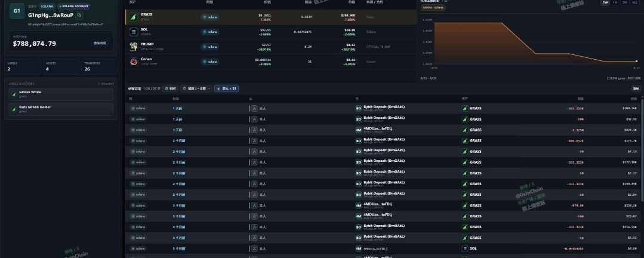Toggle the USD > $1 filter chip

point(226,88)
